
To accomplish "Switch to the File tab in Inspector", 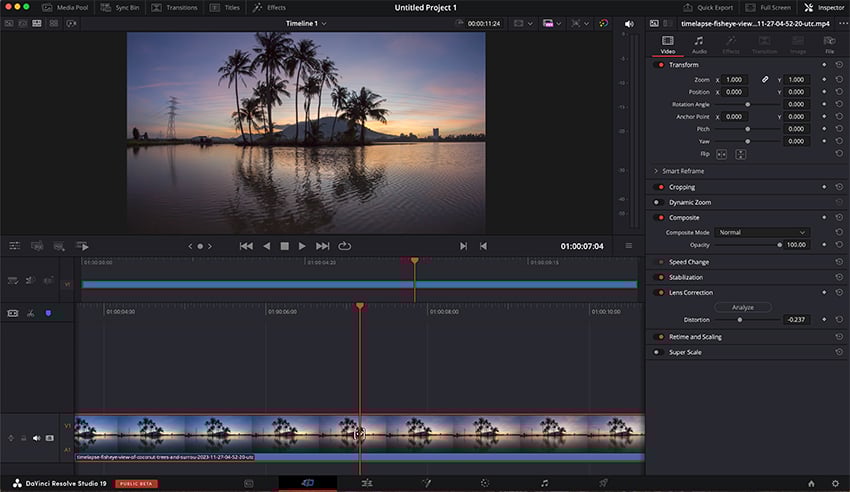I will click(x=829, y=44).
